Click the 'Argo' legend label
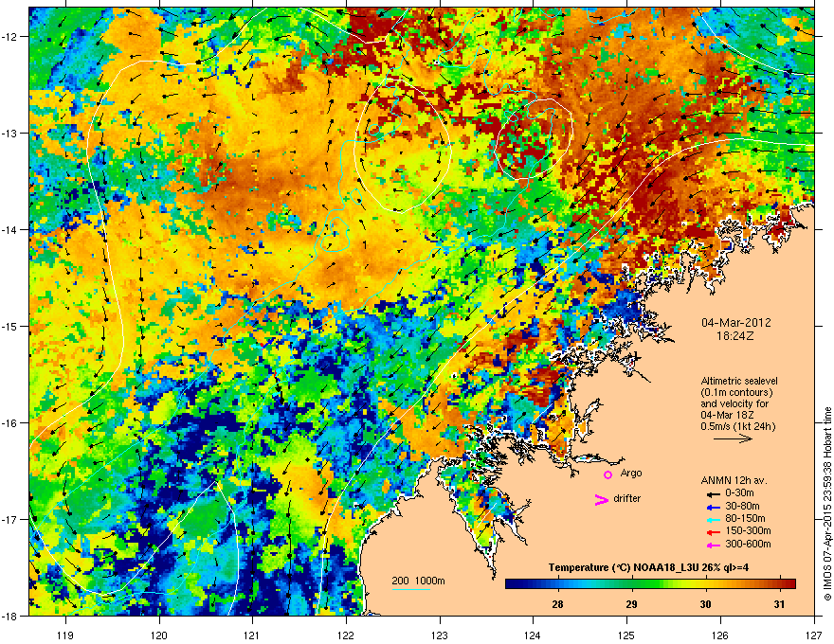Viewport: 834px width, 644px height. (x=631, y=473)
